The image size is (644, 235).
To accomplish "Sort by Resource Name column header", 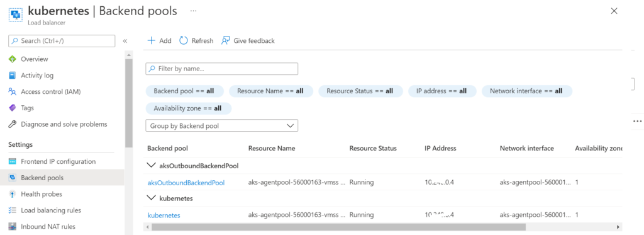I will coord(272,148).
